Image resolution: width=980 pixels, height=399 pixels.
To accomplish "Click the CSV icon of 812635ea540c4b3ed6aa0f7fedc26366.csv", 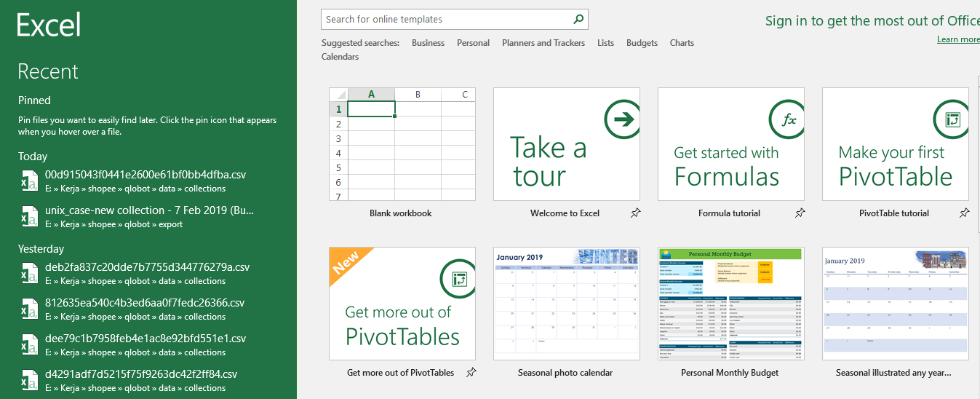I will click(x=28, y=309).
